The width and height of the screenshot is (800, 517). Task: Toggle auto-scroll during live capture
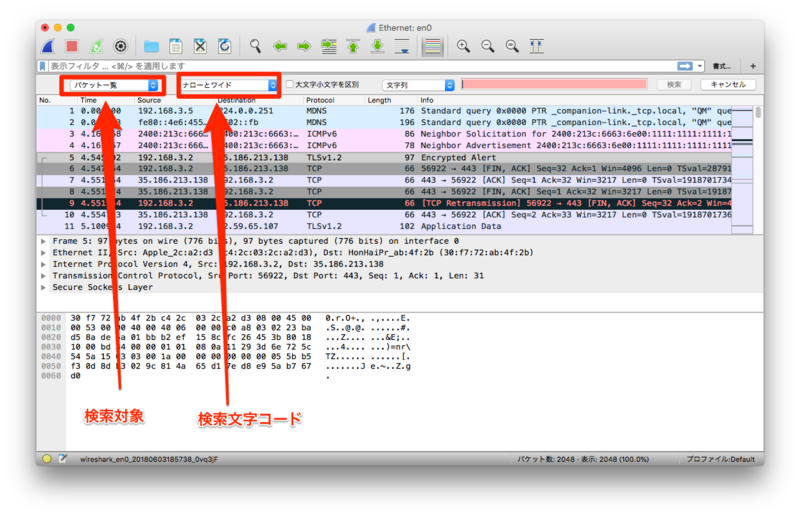(x=402, y=46)
